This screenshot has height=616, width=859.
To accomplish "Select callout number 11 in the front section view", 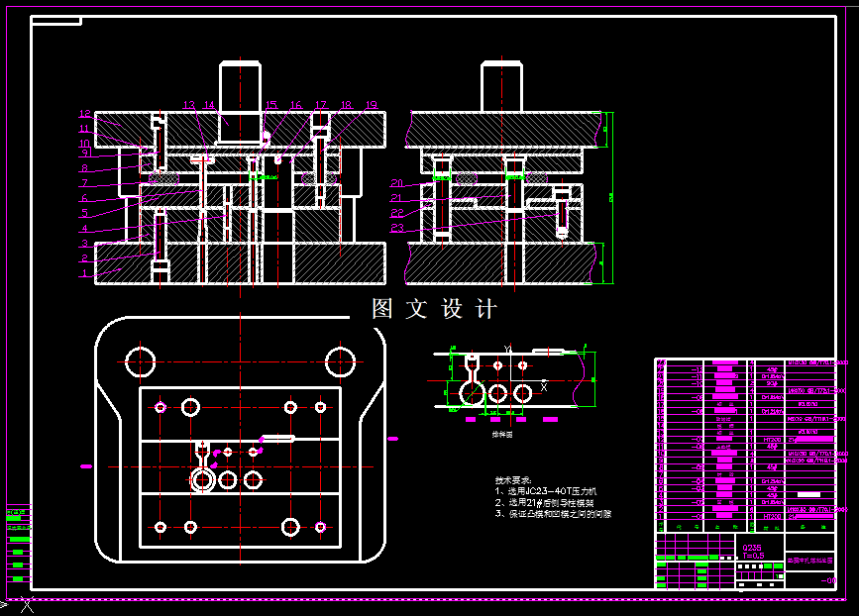I will [84, 129].
